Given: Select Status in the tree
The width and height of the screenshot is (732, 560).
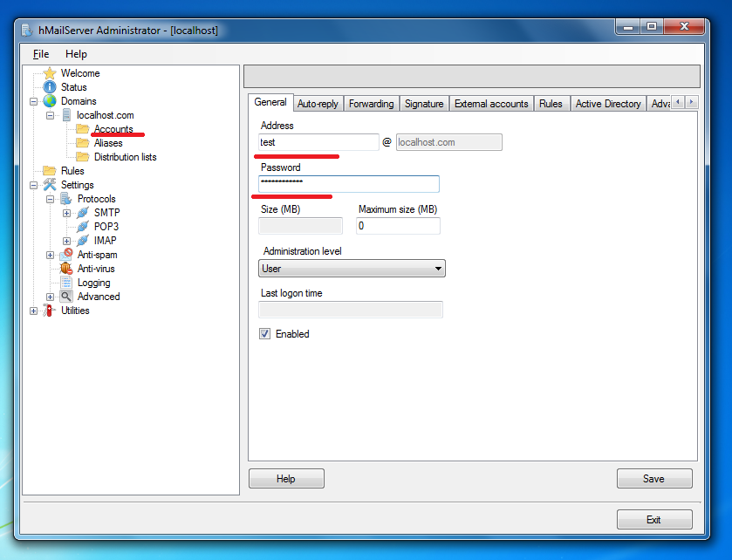Looking at the screenshot, I should pyautogui.click(x=74, y=87).
